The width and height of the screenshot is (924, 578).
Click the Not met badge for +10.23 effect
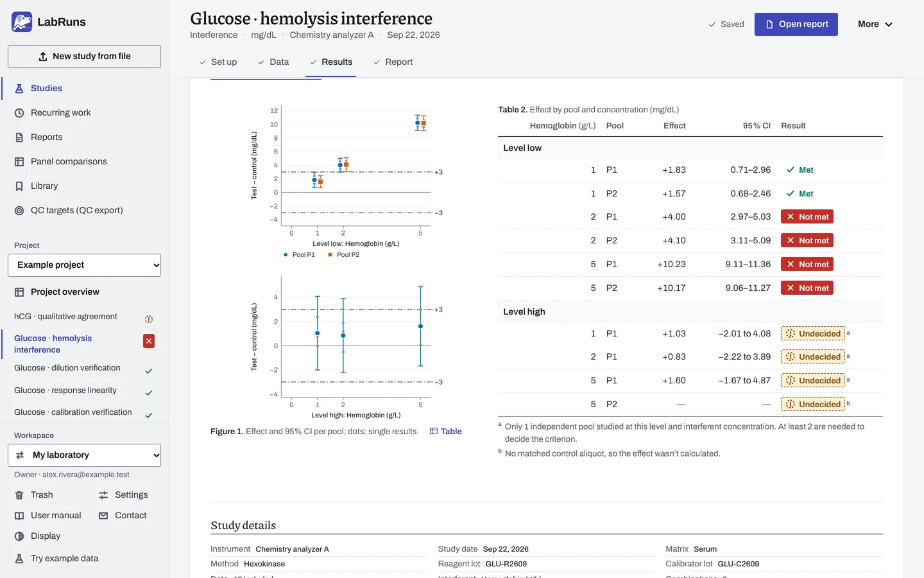[x=807, y=265]
